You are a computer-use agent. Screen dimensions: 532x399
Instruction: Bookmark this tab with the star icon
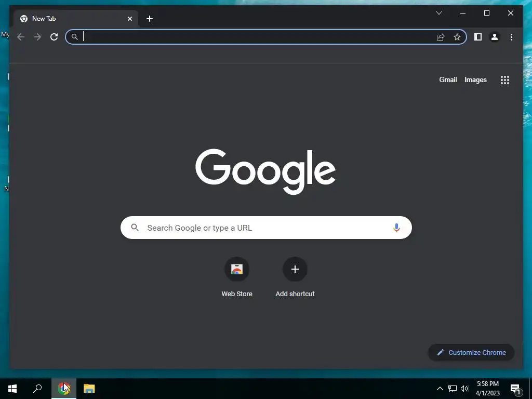[457, 37]
